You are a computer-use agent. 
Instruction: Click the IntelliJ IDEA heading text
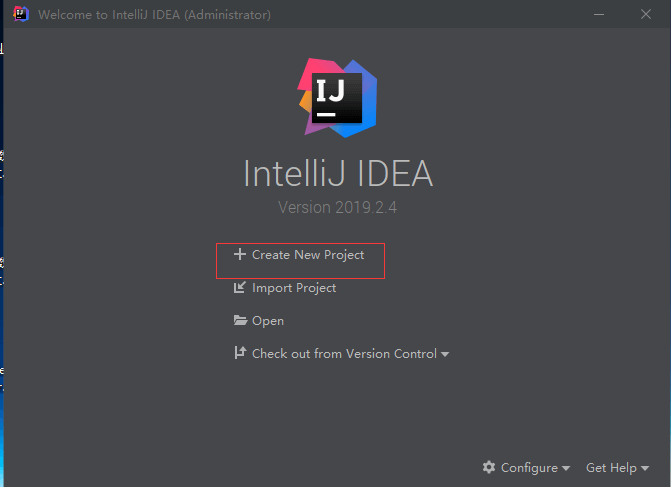[x=338, y=173]
